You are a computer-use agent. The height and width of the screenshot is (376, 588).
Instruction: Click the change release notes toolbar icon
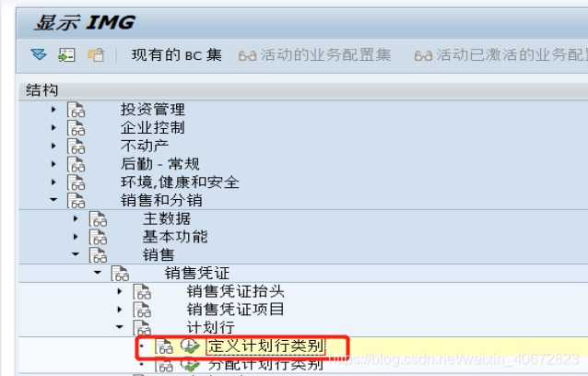(x=96, y=54)
